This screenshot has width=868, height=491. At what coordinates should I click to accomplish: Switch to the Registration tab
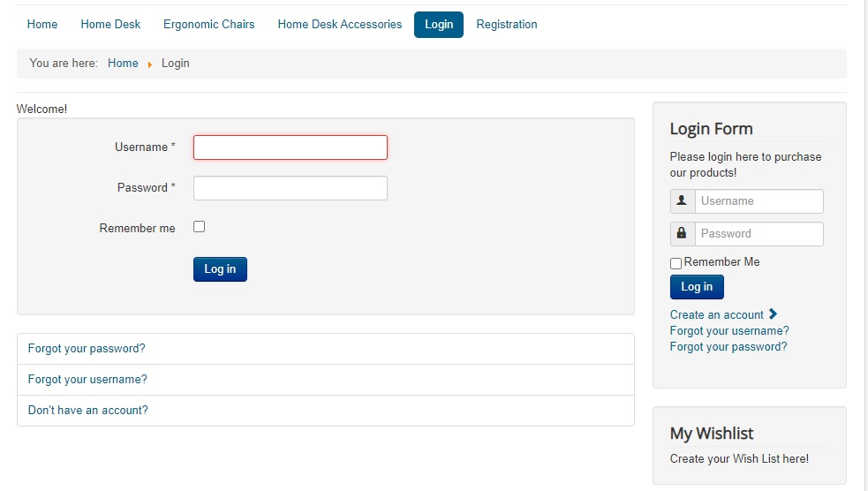pyautogui.click(x=507, y=25)
